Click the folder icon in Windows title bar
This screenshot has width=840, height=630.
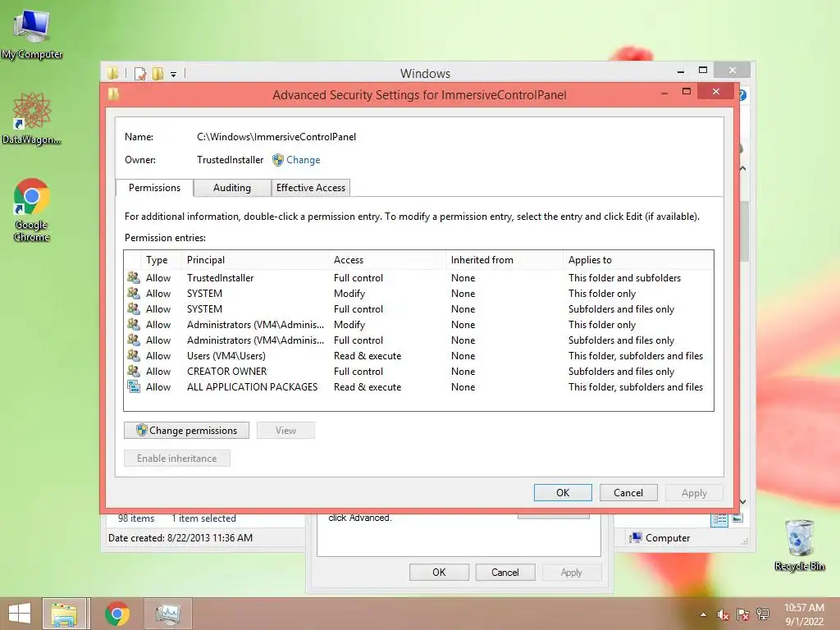(112, 73)
